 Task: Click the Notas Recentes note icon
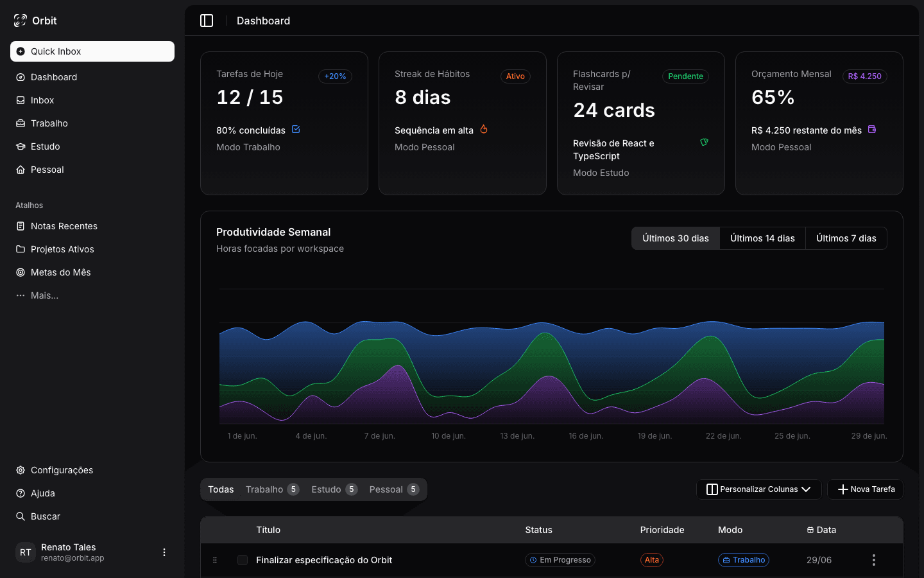(x=20, y=226)
